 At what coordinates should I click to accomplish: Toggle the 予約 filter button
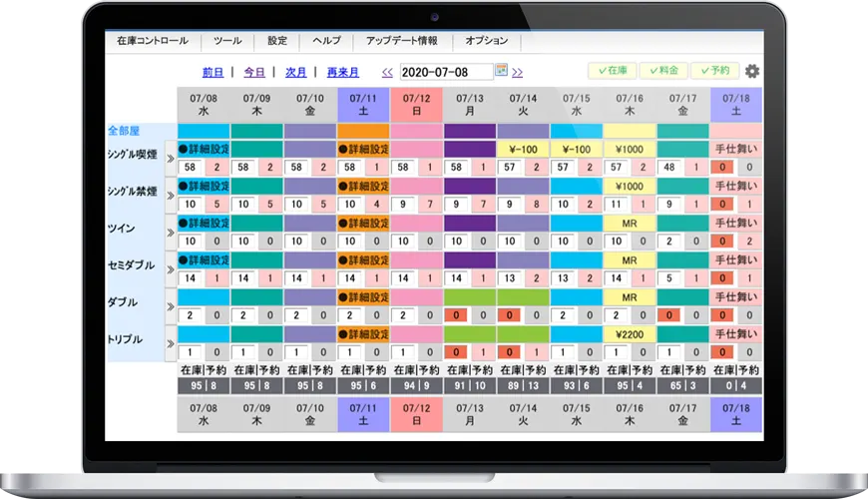click(714, 70)
